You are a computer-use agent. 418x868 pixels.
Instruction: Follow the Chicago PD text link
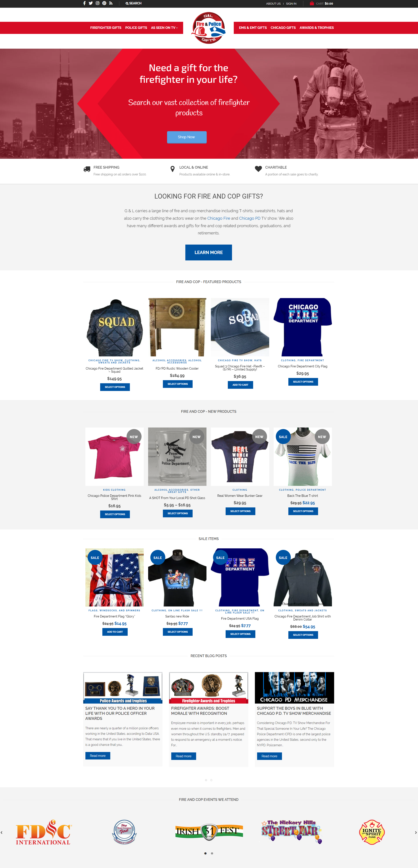(250, 218)
